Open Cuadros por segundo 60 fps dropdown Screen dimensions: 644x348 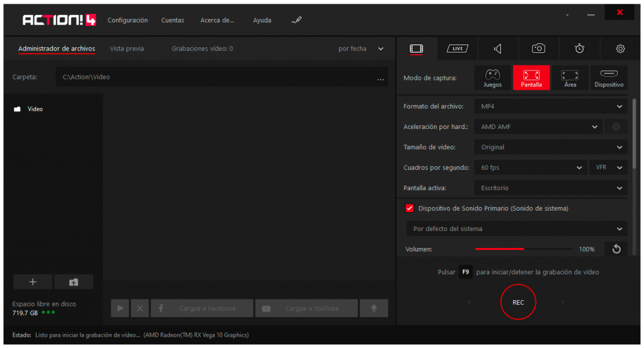(530, 167)
